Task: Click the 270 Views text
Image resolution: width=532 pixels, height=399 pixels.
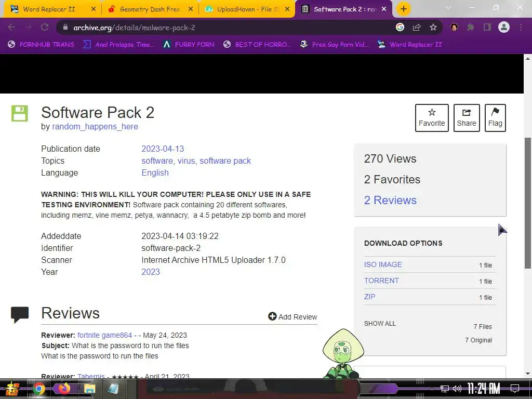Action: click(x=390, y=159)
